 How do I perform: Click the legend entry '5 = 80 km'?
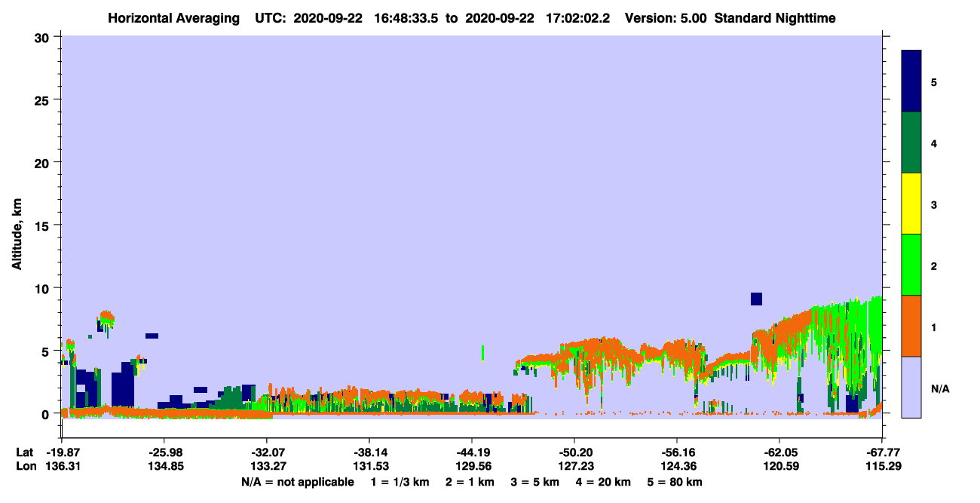[675, 482]
